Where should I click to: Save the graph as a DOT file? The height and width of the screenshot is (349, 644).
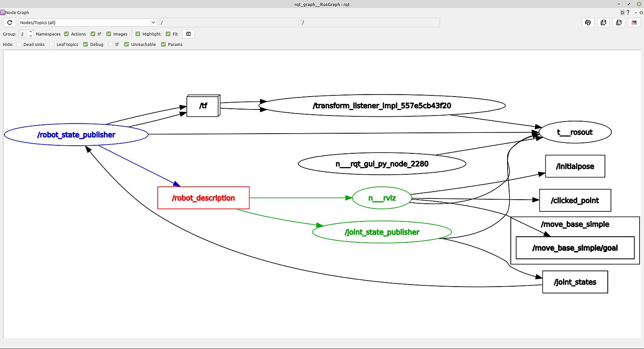click(603, 23)
